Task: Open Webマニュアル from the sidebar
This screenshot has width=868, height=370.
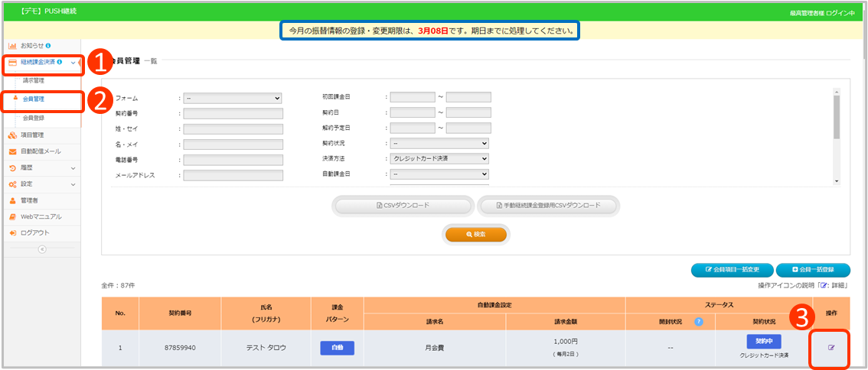Action: (40, 216)
